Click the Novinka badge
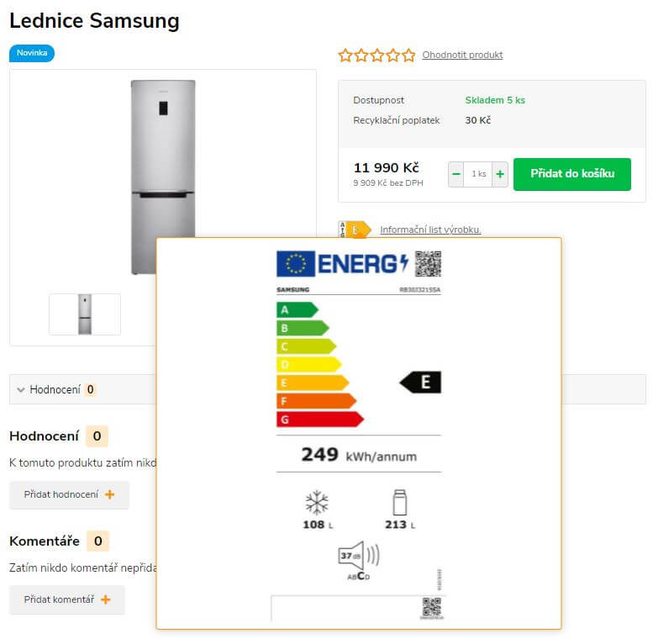 click(32, 53)
